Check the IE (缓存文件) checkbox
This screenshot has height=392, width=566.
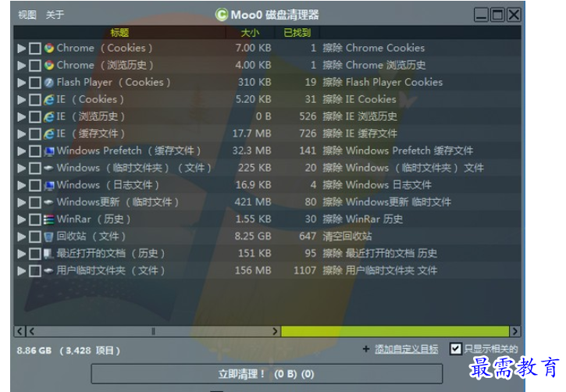click(35, 134)
